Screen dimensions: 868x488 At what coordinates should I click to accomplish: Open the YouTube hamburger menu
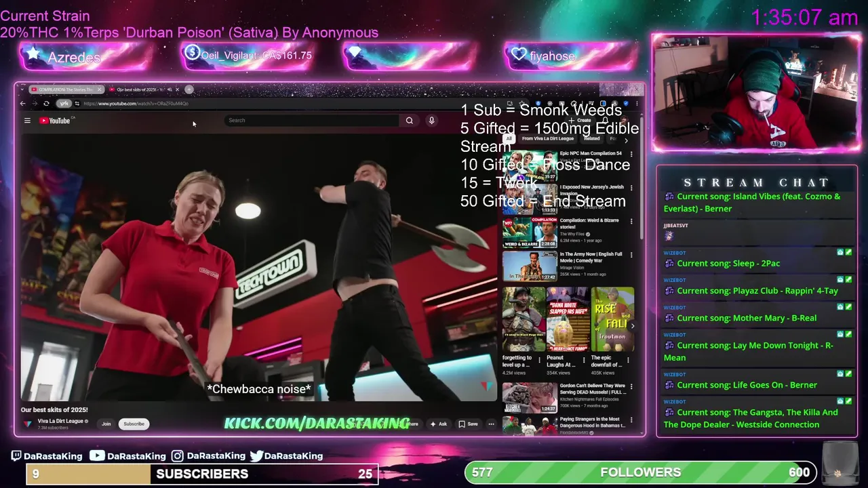tap(27, 121)
